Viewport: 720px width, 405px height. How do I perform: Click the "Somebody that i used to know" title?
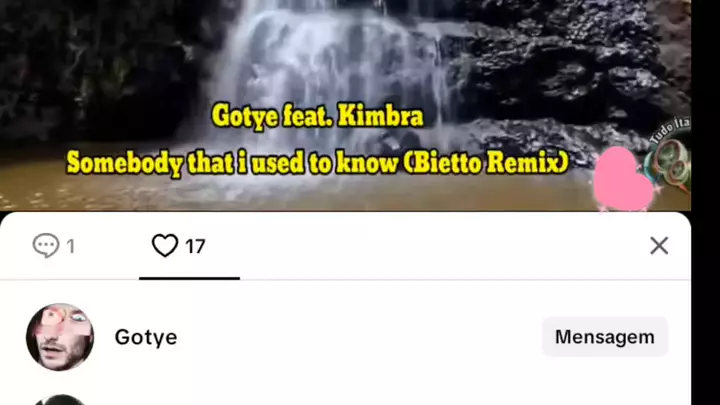(232, 163)
